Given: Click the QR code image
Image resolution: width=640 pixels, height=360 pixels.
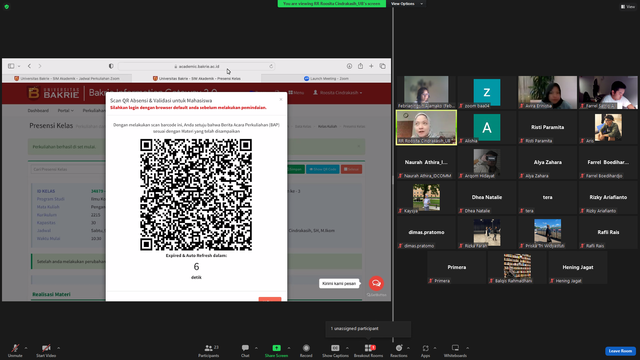Looking at the screenshot, I should click(x=196, y=195).
